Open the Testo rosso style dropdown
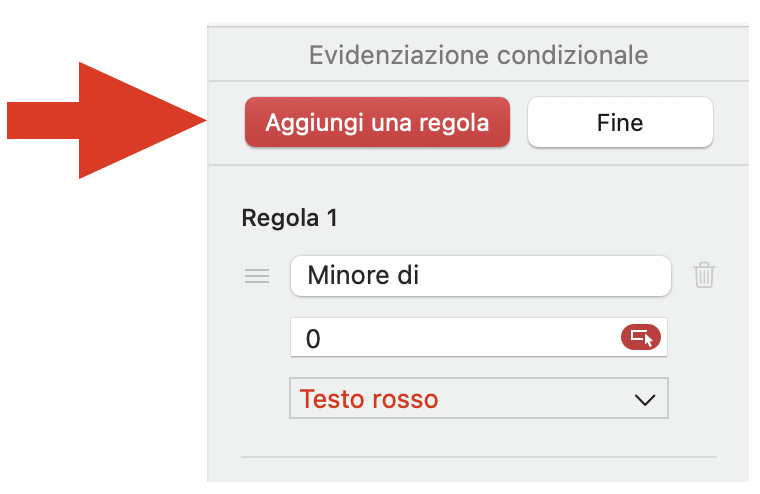Viewport: 760px width, 494px height. (478, 398)
